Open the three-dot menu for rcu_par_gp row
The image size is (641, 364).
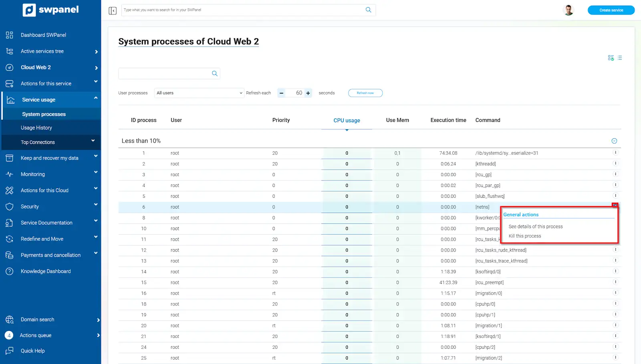pos(616,185)
